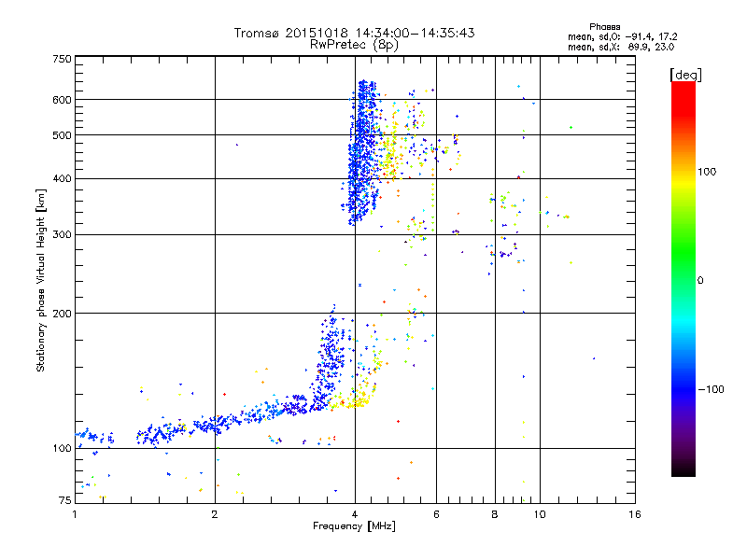Click the green band of the colorbar beside '0'

tap(684, 280)
